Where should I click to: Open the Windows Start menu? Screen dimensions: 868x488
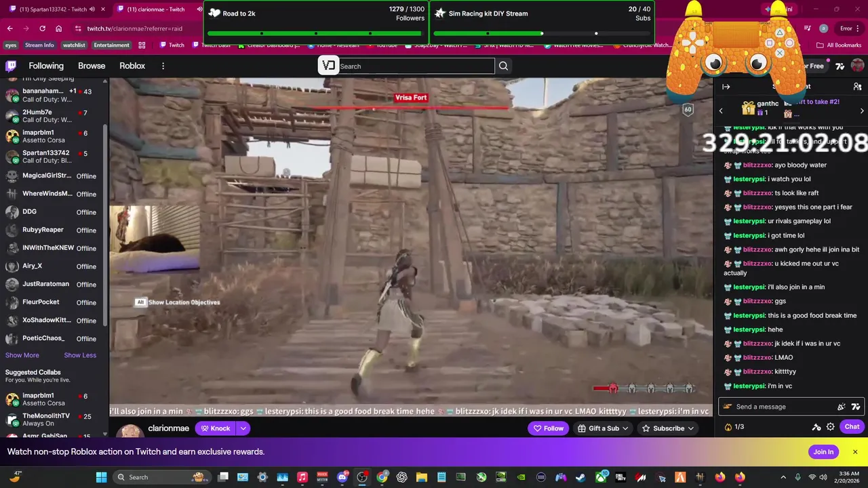pos(101,477)
